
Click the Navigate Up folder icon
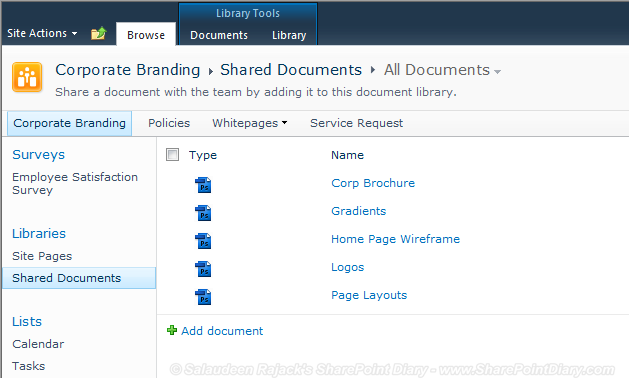click(x=99, y=33)
